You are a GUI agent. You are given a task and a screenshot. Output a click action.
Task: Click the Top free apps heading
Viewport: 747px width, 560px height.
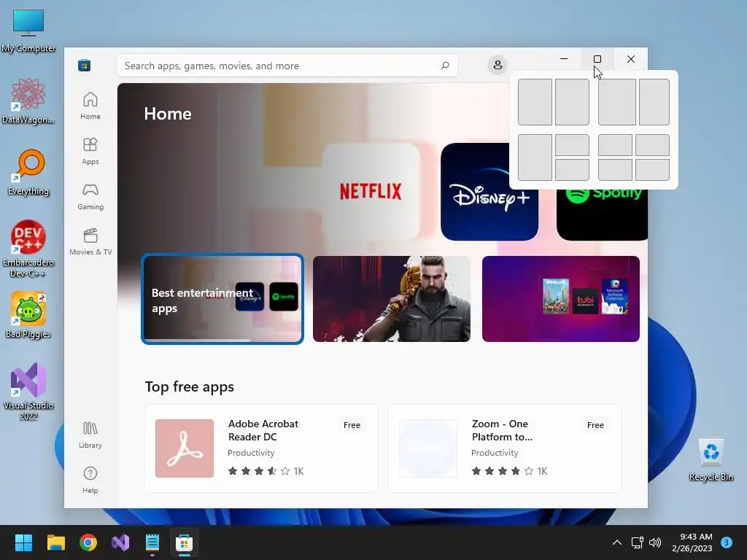[189, 386]
